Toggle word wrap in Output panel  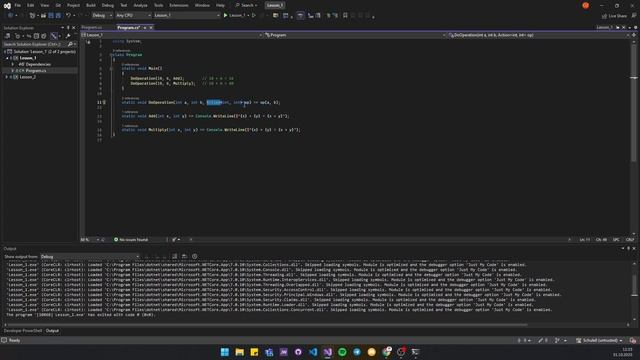point(184,256)
